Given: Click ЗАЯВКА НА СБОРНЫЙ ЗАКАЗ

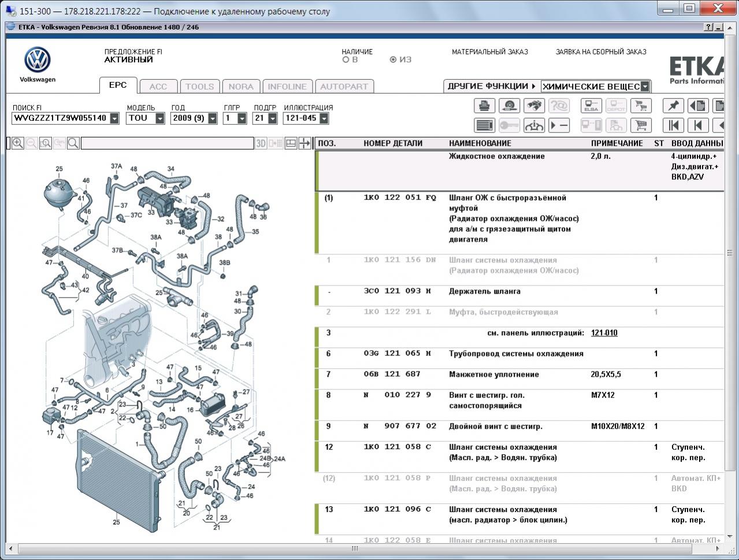Looking at the screenshot, I should pos(601,52).
